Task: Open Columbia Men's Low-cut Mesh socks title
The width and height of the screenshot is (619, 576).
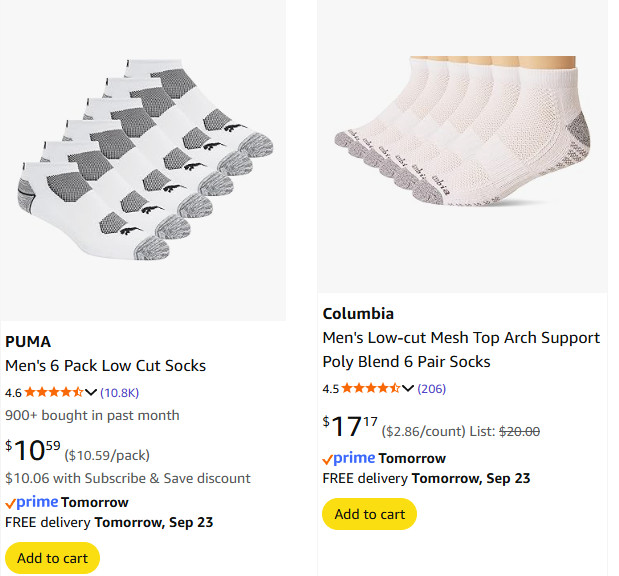Action: (x=461, y=349)
